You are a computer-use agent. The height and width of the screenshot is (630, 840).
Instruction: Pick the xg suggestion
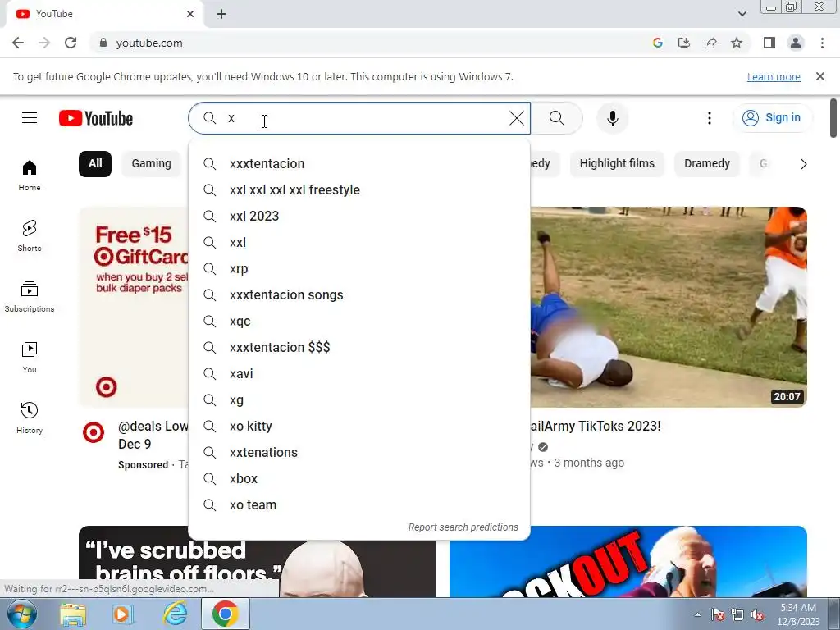(x=359, y=399)
